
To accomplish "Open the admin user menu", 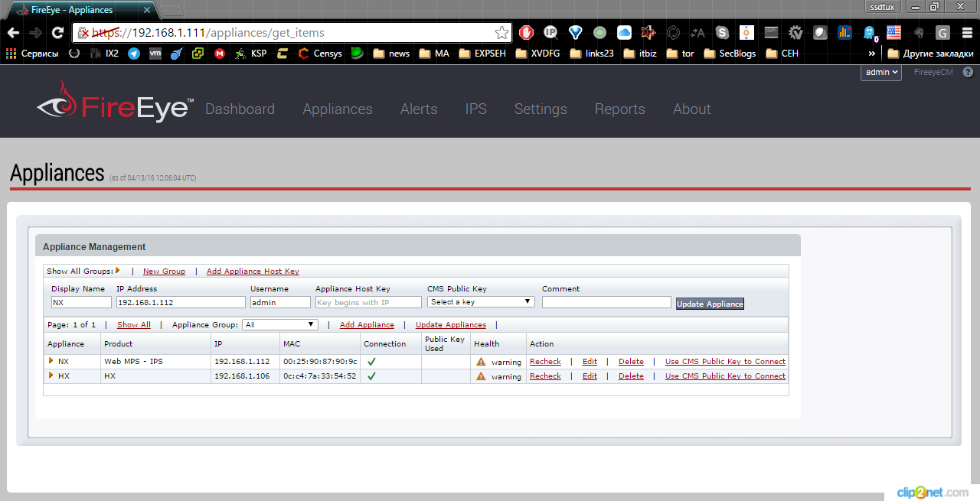I will point(880,71).
